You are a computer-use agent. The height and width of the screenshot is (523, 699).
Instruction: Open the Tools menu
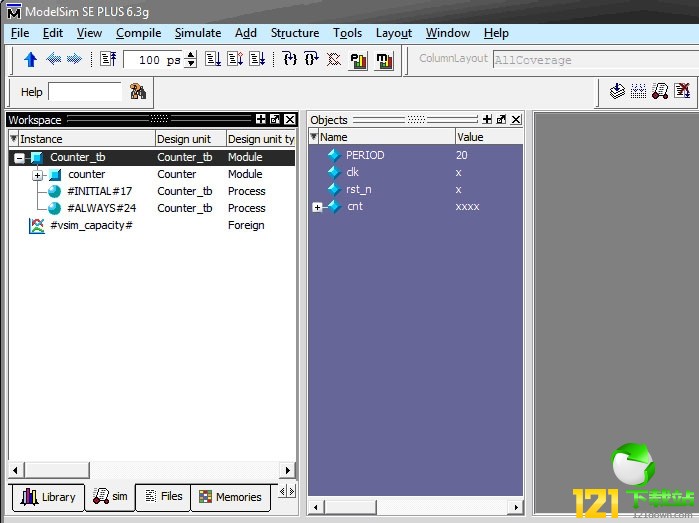347,33
